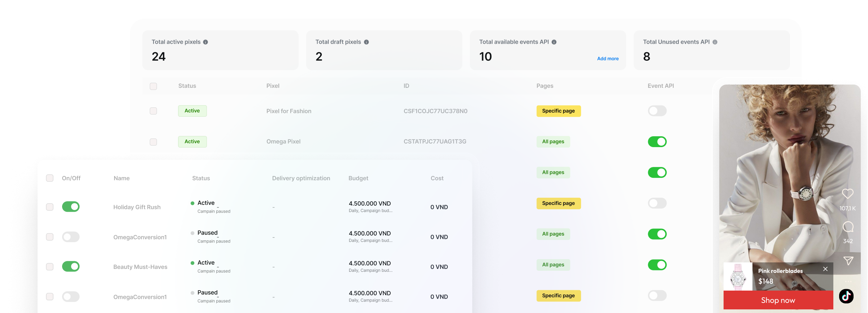Check the Pixel for Fashion row checkbox
Image resolution: width=868 pixels, height=313 pixels.
point(153,111)
